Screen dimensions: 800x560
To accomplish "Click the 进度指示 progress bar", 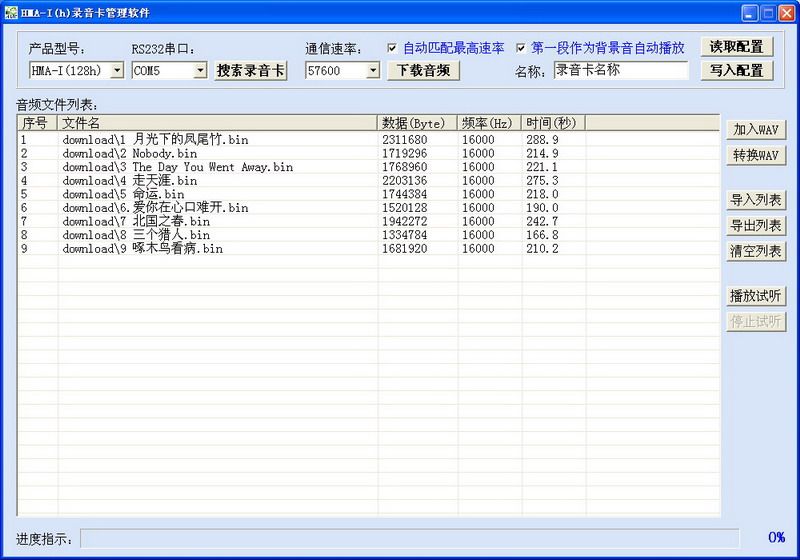I will 410,538.
